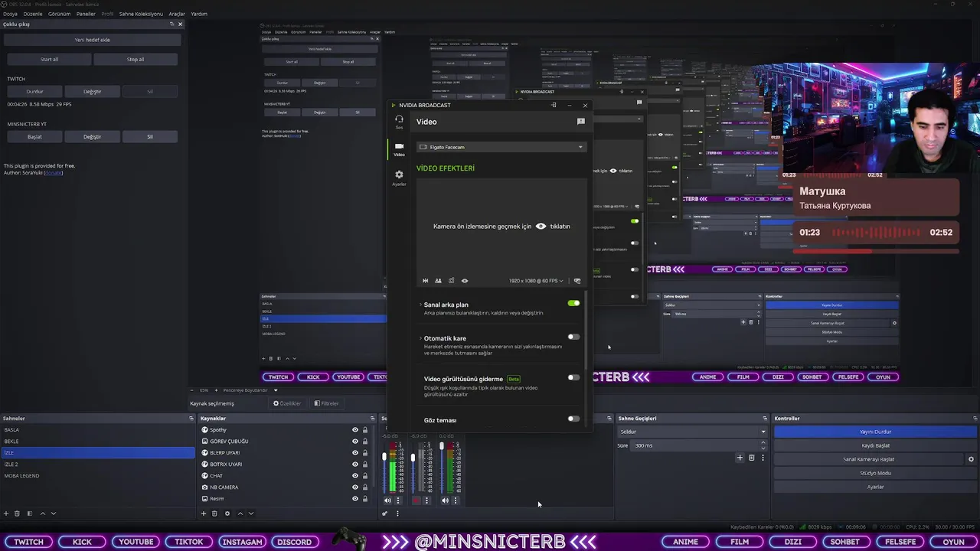980x551 pixels.
Task: Open the Elgato Facecam camera dropdown
Action: (501, 147)
